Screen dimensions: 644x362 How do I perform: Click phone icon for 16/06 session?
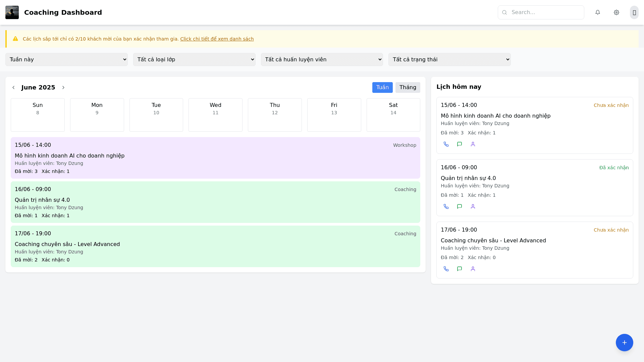tap(446, 206)
